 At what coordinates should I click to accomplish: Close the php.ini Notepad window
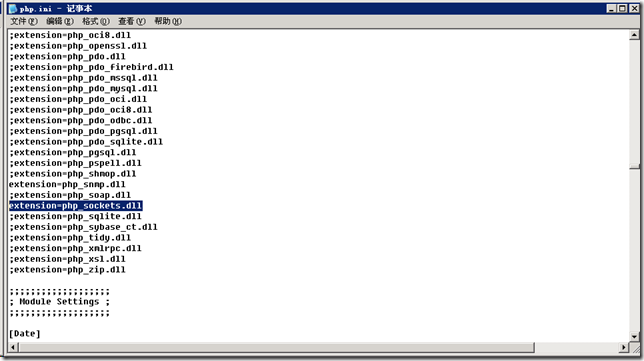[634, 8]
